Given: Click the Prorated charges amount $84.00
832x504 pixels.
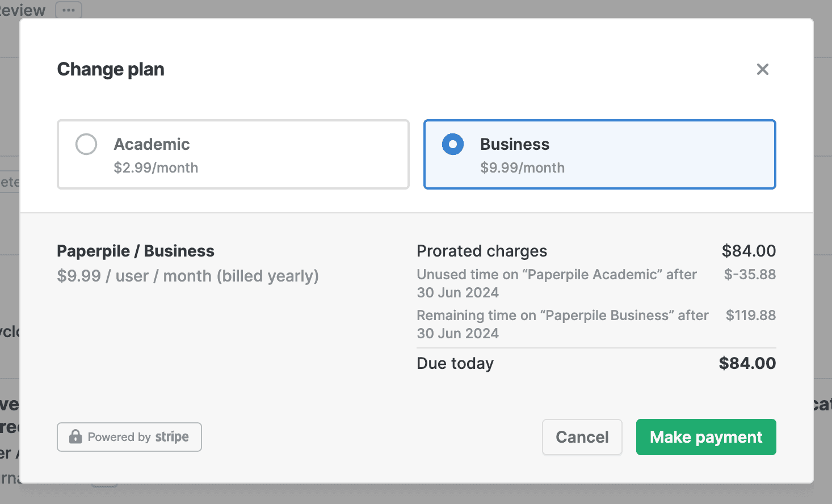Looking at the screenshot, I should 749,251.
